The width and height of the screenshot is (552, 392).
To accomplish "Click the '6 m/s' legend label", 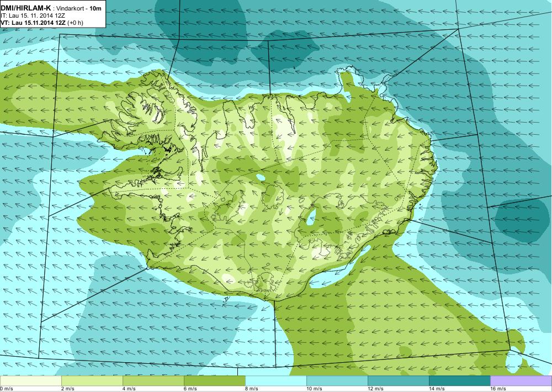I will [x=190, y=389].
